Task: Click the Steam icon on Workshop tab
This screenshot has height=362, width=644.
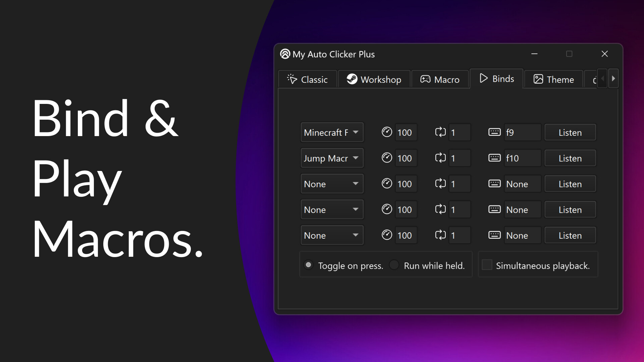Action: tap(352, 79)
